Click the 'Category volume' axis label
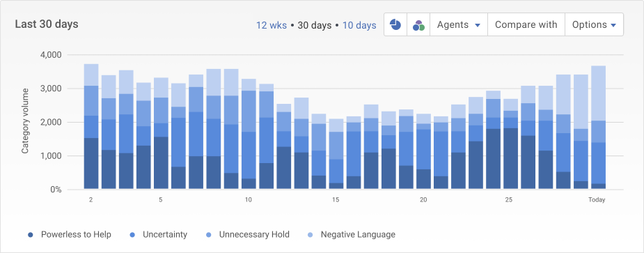Screen dimensions: 644x253 click(25, 121)
